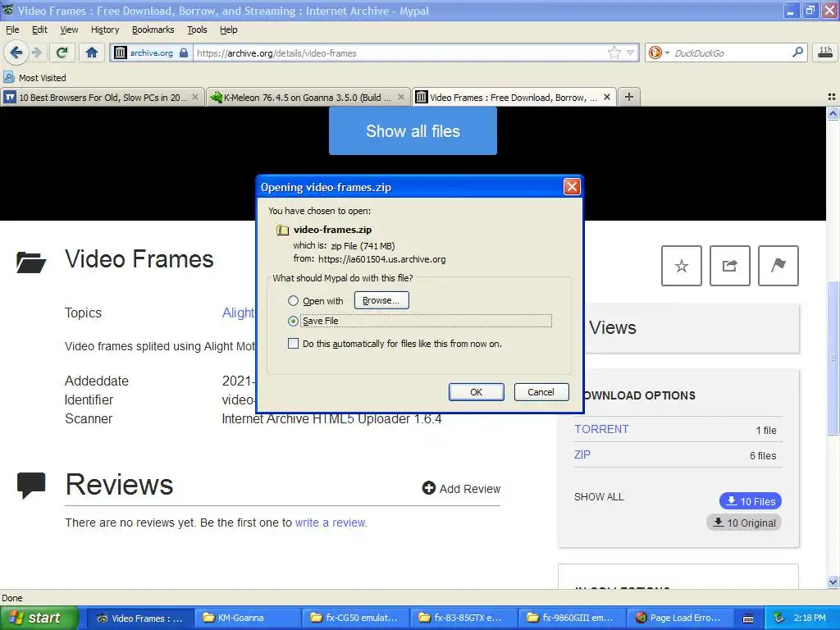This screenshot has height=630, width=840.
Task: Click the Add Review link
Action: [461, 489]
